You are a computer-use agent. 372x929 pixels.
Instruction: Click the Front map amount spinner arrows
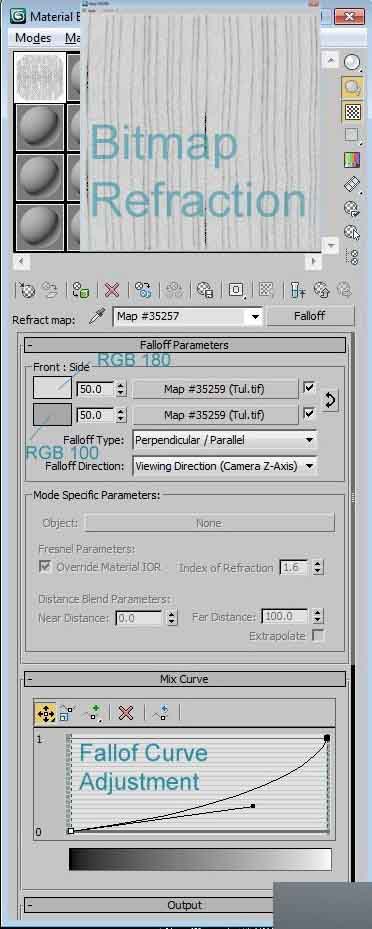pyautogui.click(x=121, y=389)
